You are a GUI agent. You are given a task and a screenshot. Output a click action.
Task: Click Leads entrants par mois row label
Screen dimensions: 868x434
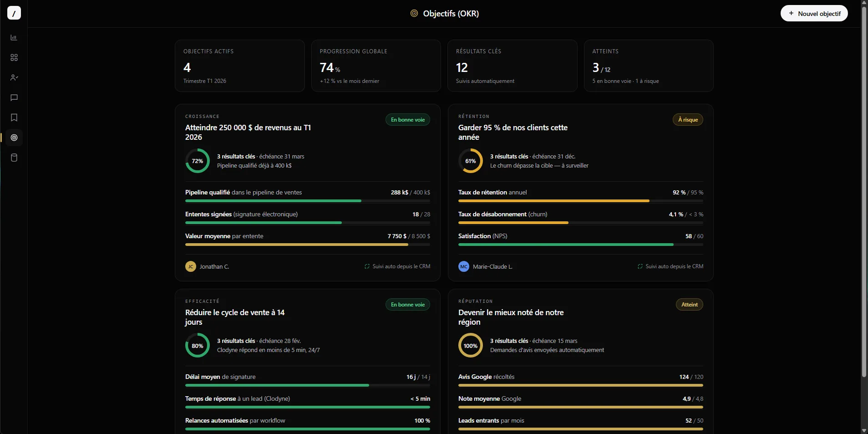pos(491,420)
